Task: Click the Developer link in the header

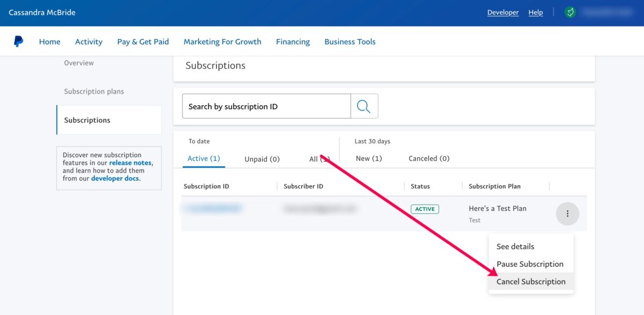Action: pyautogui.click(x=503, y=12)
